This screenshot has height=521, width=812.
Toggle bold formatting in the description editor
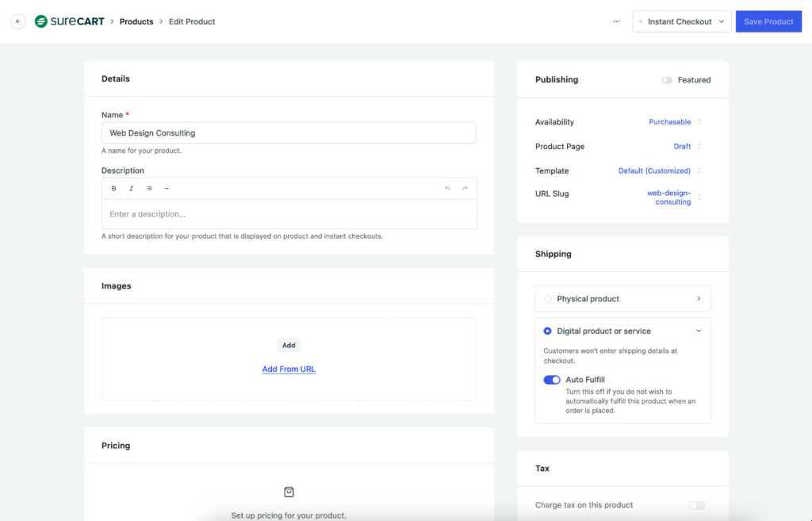point(113,188)
